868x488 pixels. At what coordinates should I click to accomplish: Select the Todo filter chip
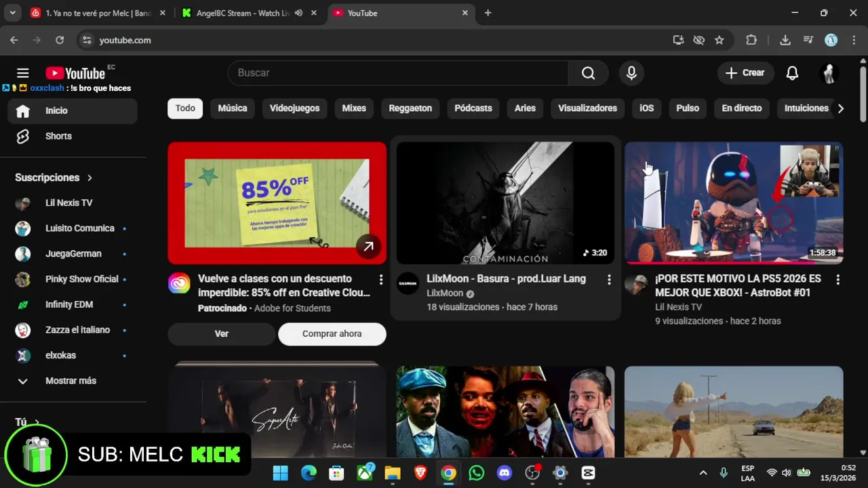coord(185,108)
